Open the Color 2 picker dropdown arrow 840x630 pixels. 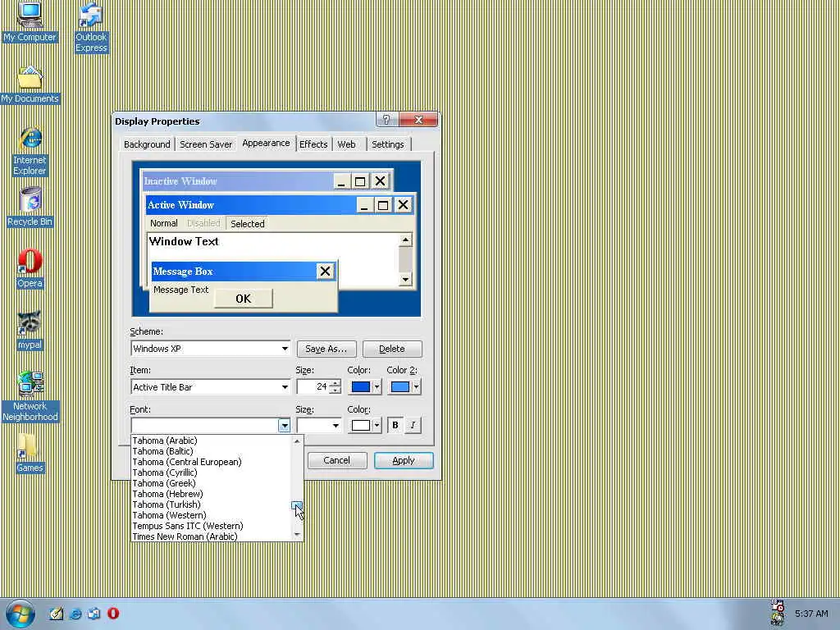[x=416, y=387]
